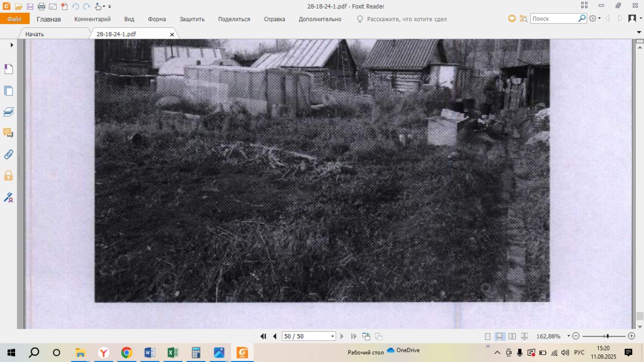The image size is (644, 362).
Task: Open the Security lock panel
Action: pos(9,175)
